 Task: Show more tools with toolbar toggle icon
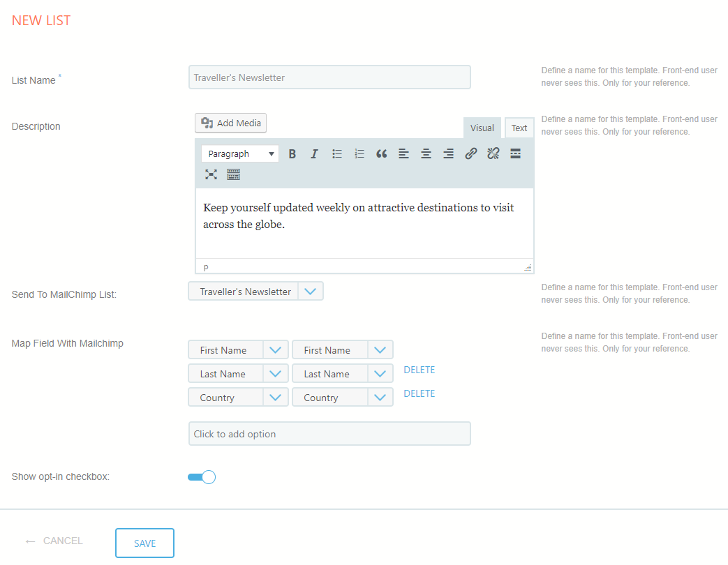(x=233, y=174)
